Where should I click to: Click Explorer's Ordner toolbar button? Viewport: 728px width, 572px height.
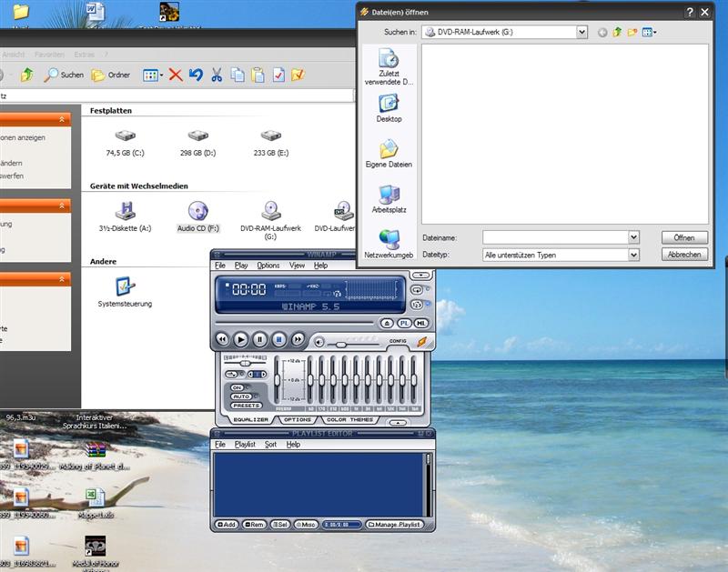pos(110,75)
